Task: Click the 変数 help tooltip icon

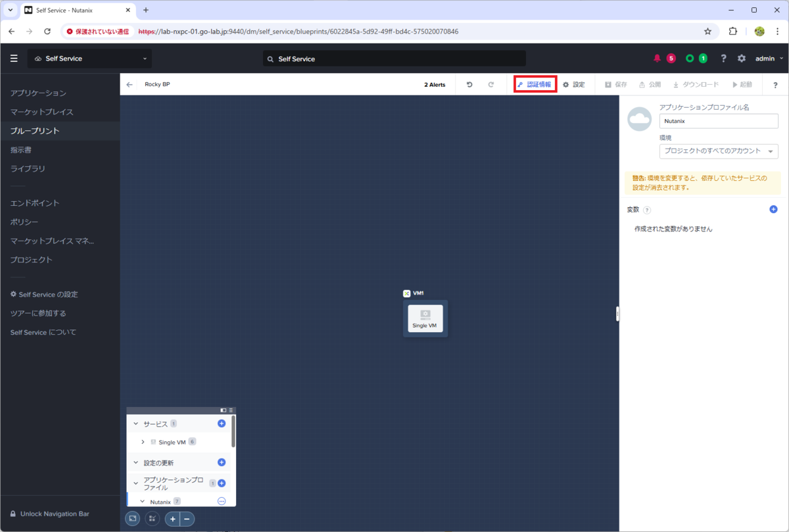Action: (647, 210)
